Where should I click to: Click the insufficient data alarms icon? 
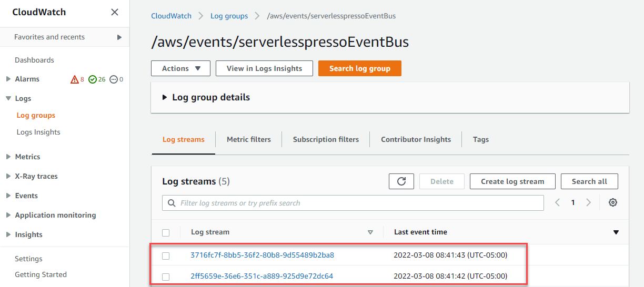coord(113,79)
